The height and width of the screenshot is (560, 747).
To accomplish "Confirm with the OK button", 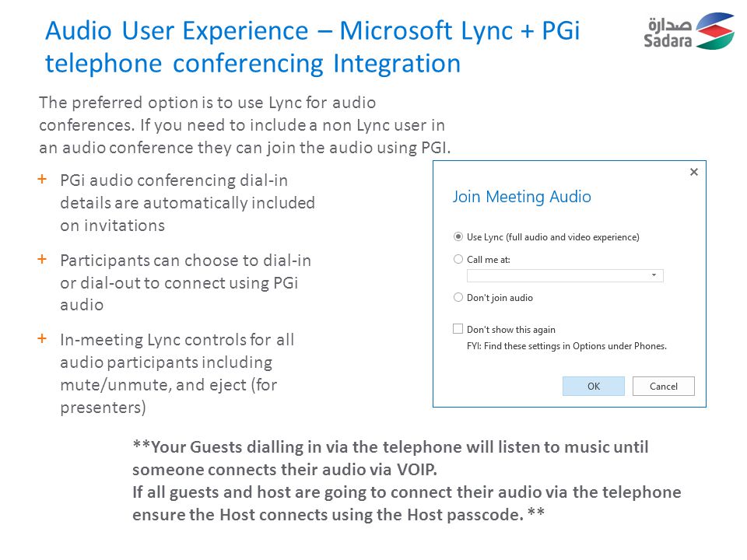I will pos(593,387).
